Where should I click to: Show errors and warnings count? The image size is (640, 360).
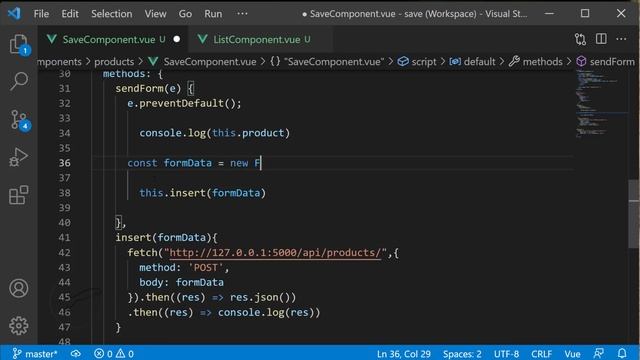(x=114, y=353)
